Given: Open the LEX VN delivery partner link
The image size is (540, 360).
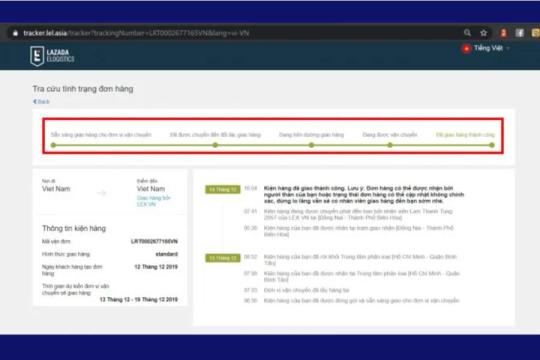Looking at the screenshot, I should (153, 201).
